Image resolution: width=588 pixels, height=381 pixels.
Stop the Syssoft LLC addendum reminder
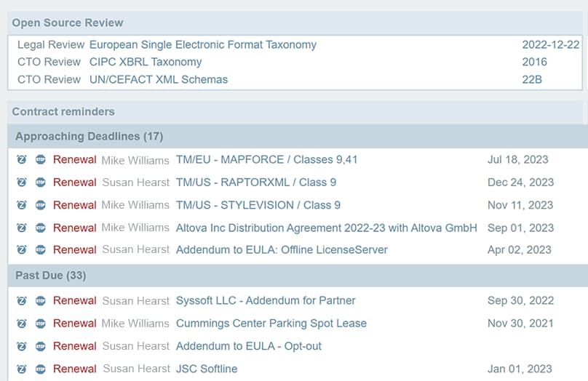[40, 301]
